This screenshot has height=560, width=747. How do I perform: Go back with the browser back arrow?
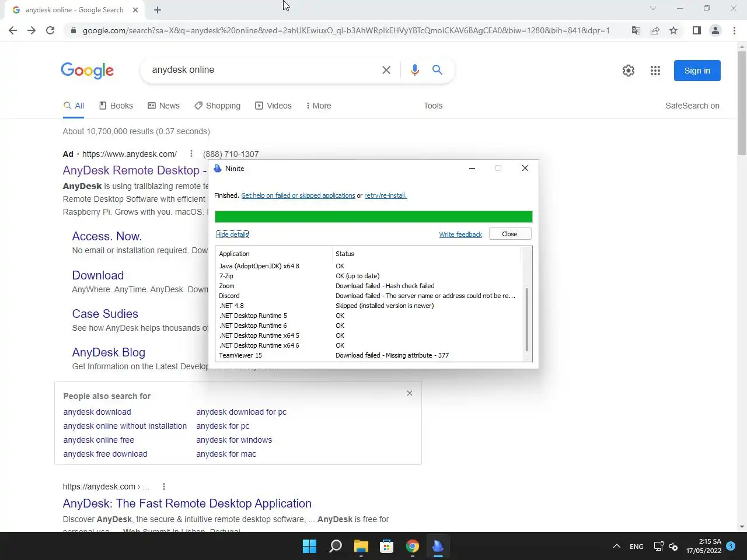tap(13, 30)
